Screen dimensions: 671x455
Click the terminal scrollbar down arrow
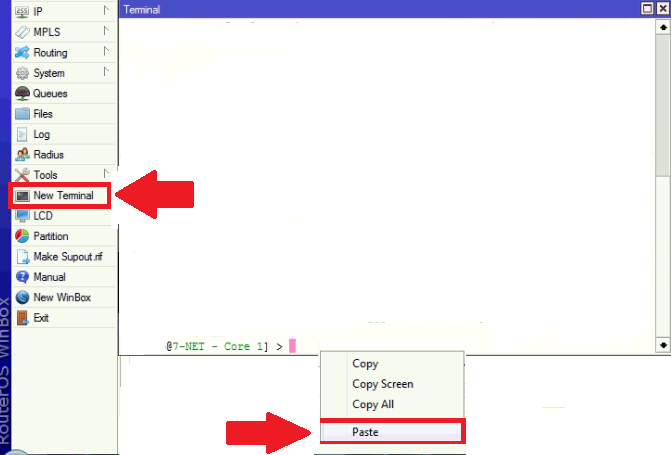pos(663,345)
